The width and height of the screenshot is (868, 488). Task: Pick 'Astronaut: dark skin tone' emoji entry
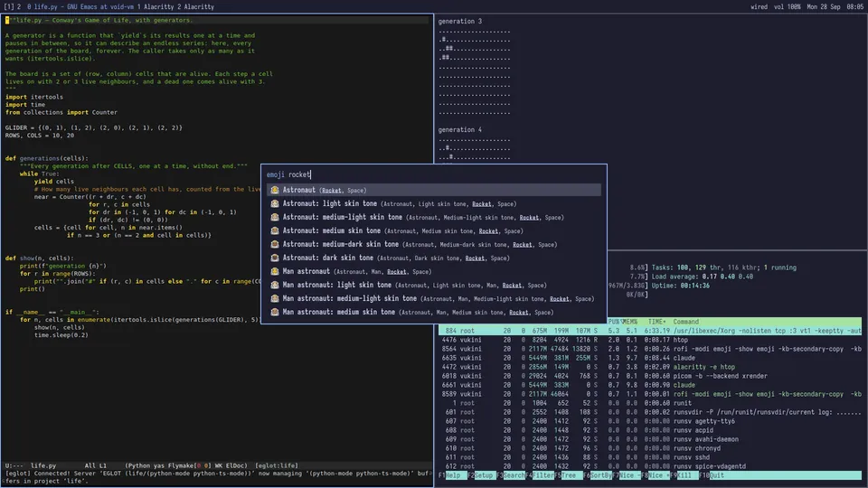434,258
